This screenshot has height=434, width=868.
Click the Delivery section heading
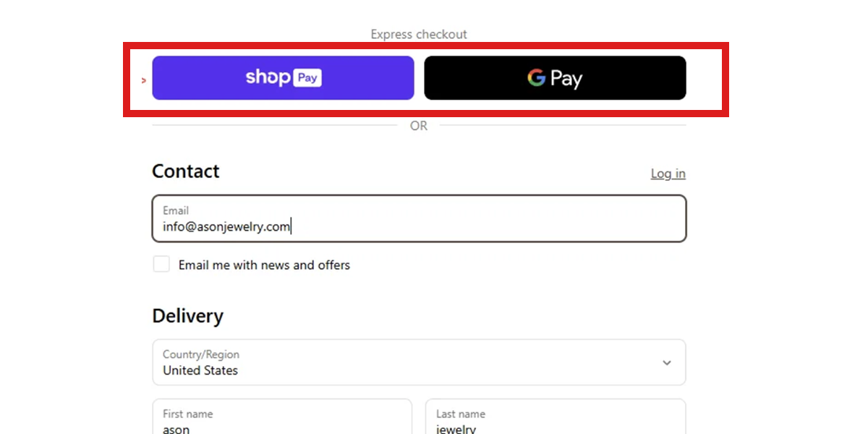point(187,316)
